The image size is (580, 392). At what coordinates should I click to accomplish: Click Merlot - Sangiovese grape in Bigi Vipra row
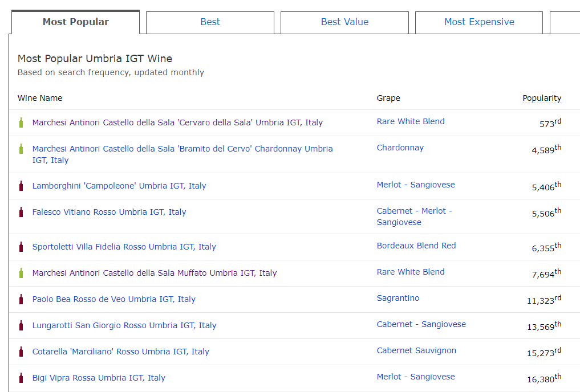click(x=416, y=377)
